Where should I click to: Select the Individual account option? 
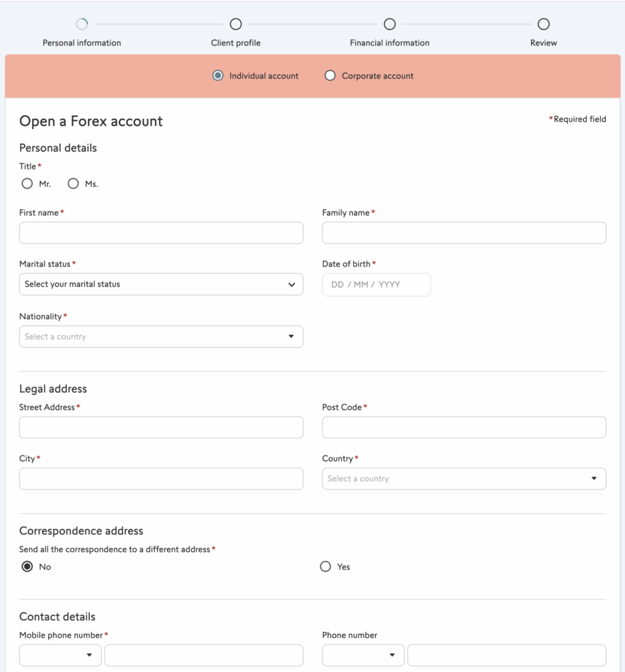point(219,75)
